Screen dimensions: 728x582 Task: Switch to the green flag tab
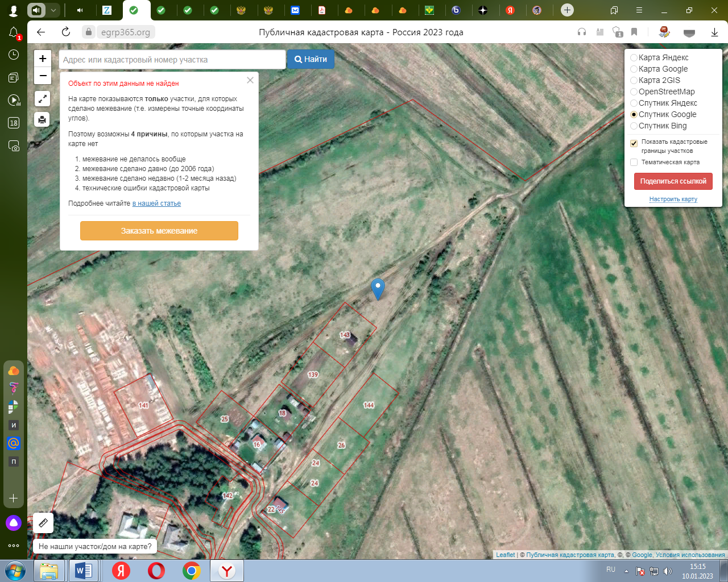click(429, 10)
